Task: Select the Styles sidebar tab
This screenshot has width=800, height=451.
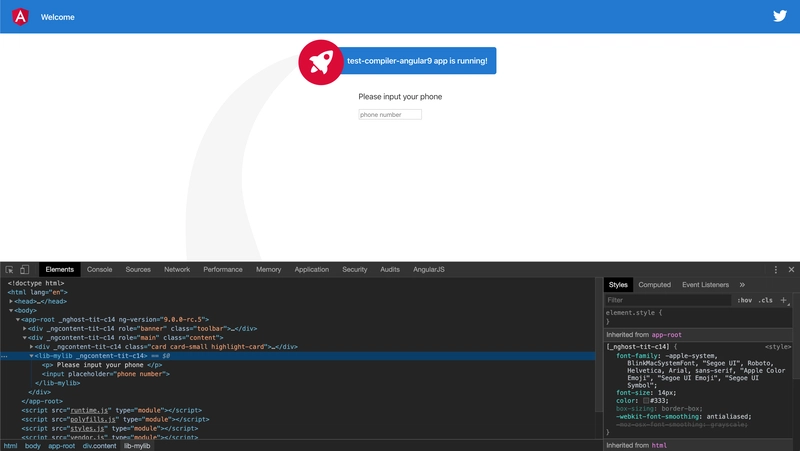Action: [618, 285]
